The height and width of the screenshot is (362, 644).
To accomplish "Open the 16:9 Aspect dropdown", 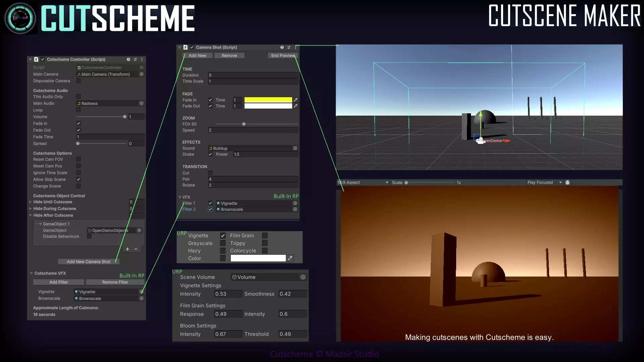I will [x=363, y=182].
